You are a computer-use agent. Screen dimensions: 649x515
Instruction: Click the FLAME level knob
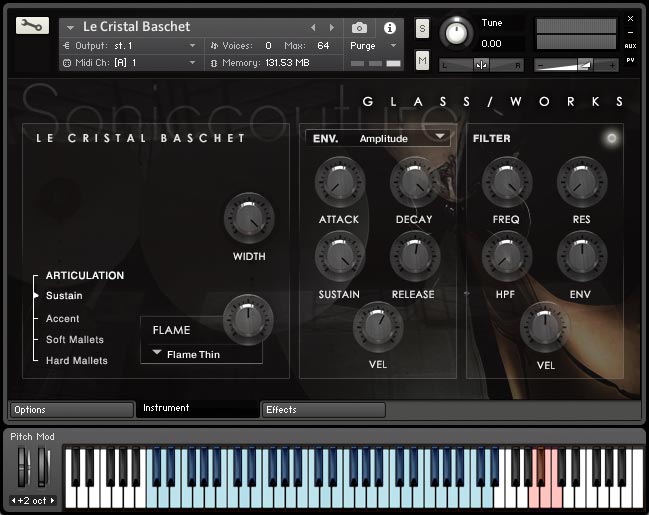(x=248, y=320)
